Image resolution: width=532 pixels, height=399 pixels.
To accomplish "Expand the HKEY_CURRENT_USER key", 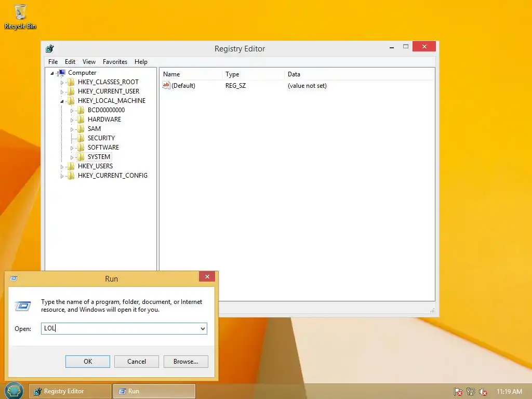I will tap(62, 92).
